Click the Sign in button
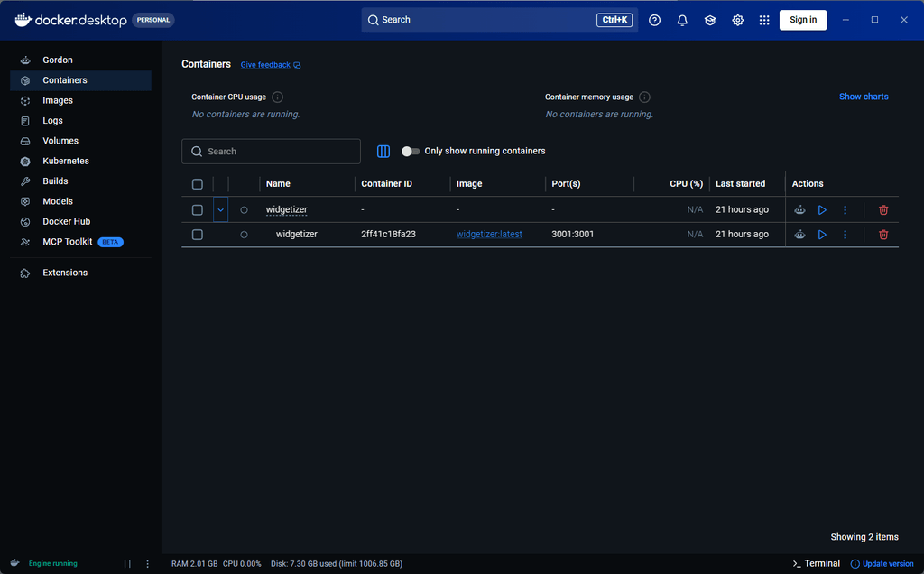Viewport: 924px width, 574px height. click(802, 20)
